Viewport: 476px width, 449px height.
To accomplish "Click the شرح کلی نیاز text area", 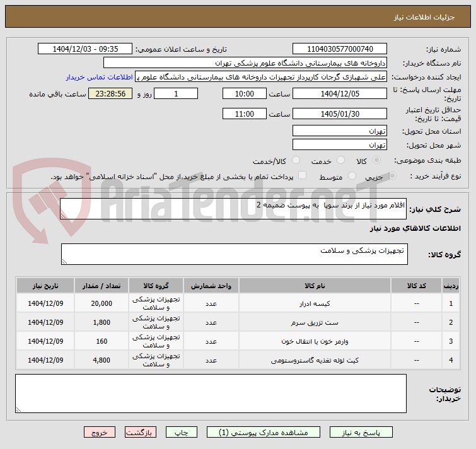I will (x=233, y=209).
